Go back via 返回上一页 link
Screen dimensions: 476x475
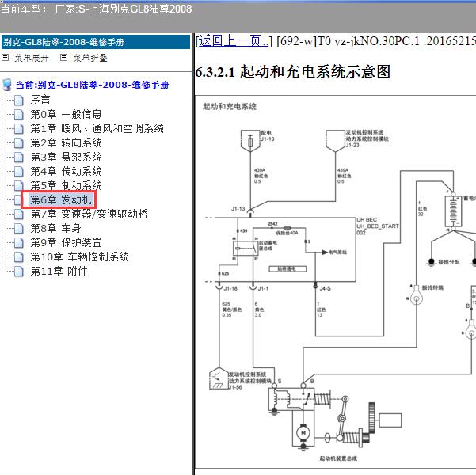234,41
